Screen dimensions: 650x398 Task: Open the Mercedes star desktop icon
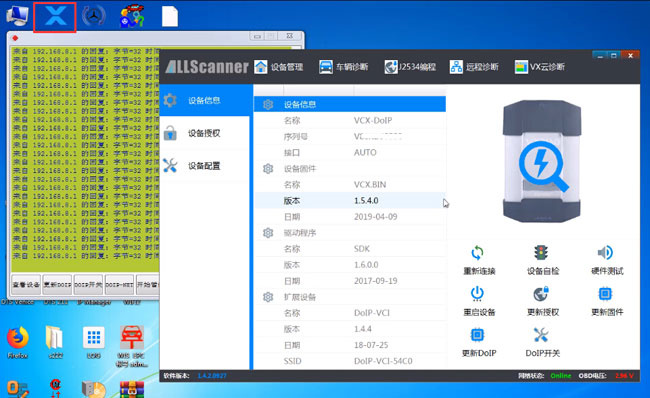[x=94, y=16]
